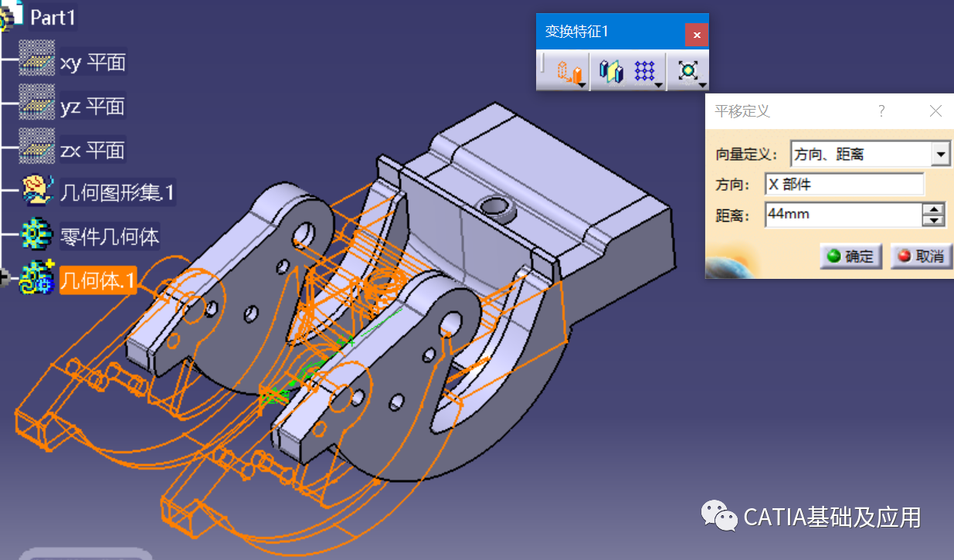Click the 几何图形集.1 geometrical set icon
The height and width of the screenshot is (560, 954).
point(36,191)
